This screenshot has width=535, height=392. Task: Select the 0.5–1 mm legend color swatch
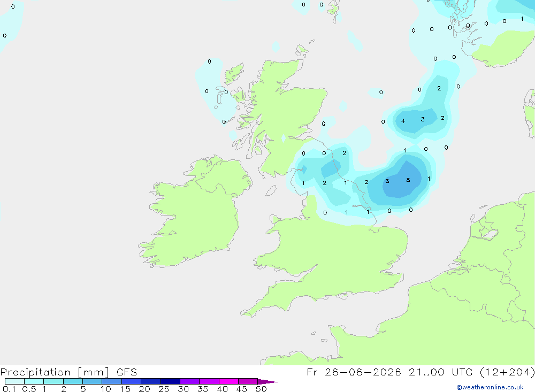34,381
